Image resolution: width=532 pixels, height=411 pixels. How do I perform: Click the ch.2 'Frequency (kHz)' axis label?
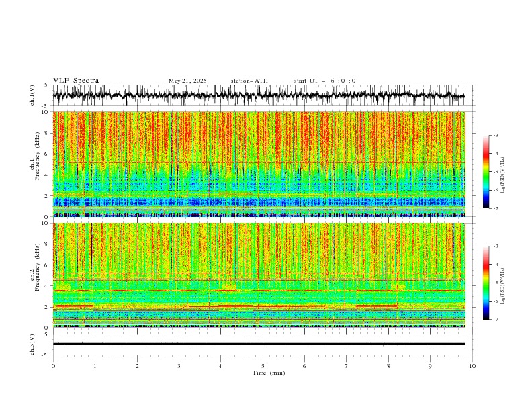tap(38, 267)
